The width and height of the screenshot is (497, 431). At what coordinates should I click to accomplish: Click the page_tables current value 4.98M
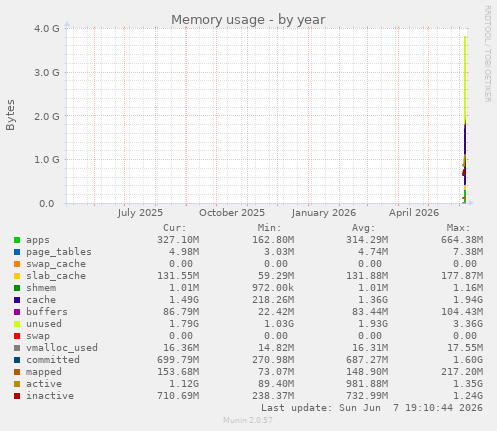coord(184,252)
